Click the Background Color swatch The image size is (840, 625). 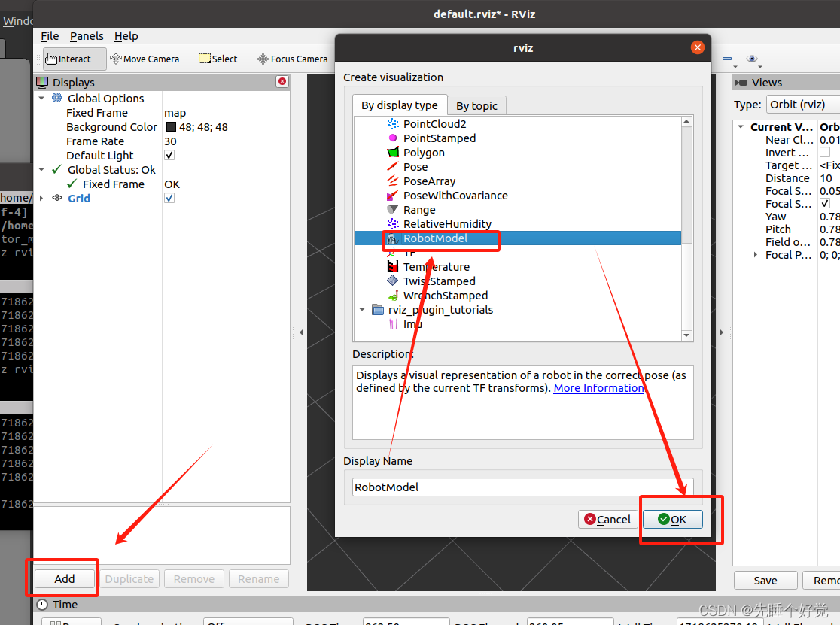pos(171,127)
